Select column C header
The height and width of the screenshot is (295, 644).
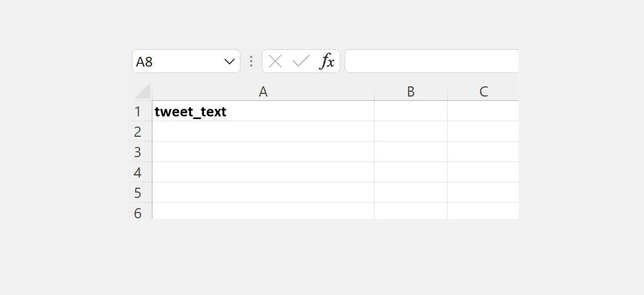pos(483,92)
